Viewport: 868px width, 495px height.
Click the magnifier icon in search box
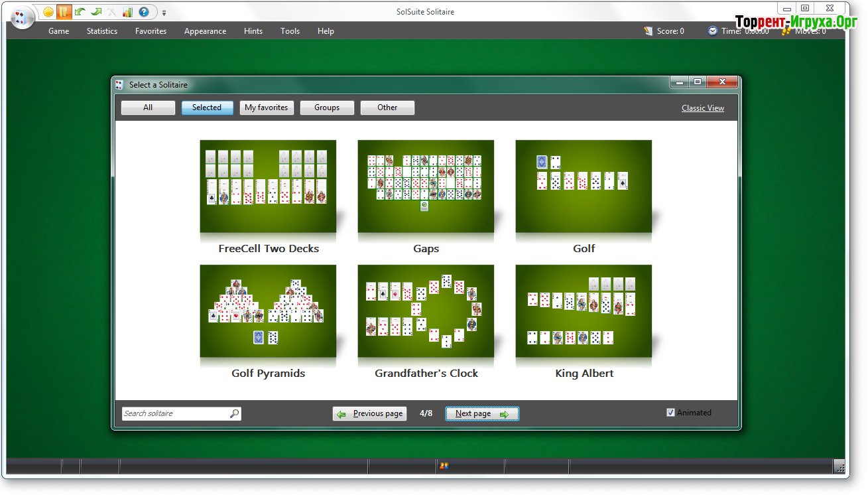[x=234, y=413]
